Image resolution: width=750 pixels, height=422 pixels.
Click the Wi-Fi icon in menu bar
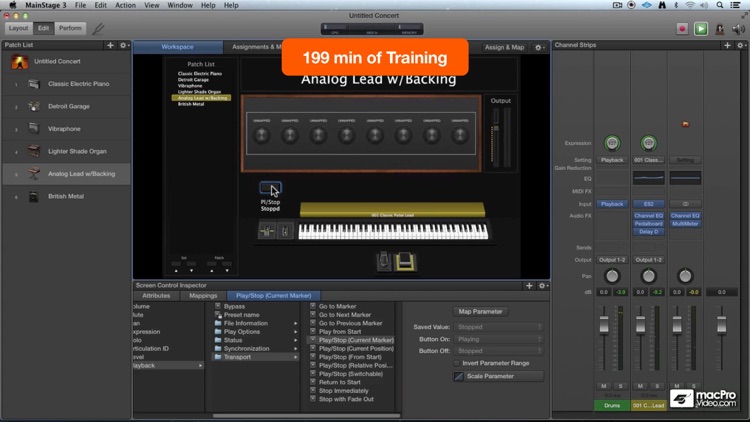[x=689, y=5]
